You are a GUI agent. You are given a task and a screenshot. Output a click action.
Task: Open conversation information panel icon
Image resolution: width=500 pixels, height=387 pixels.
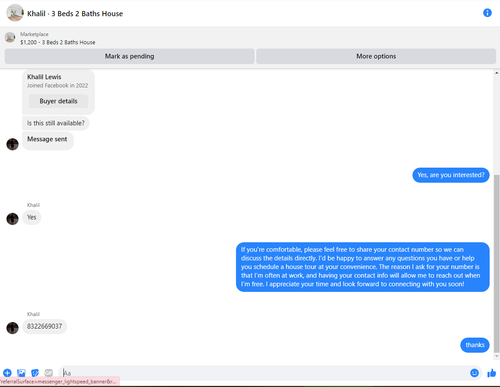487,13
